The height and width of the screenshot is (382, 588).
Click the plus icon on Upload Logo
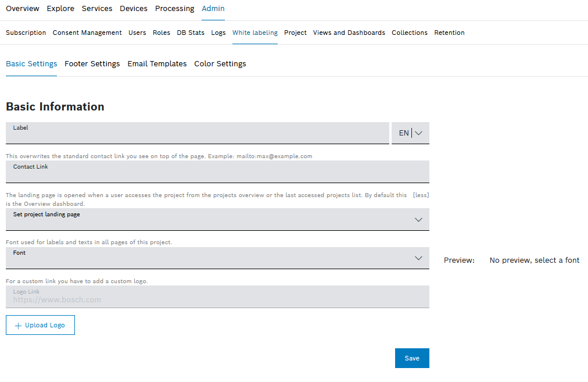[18, 326]
